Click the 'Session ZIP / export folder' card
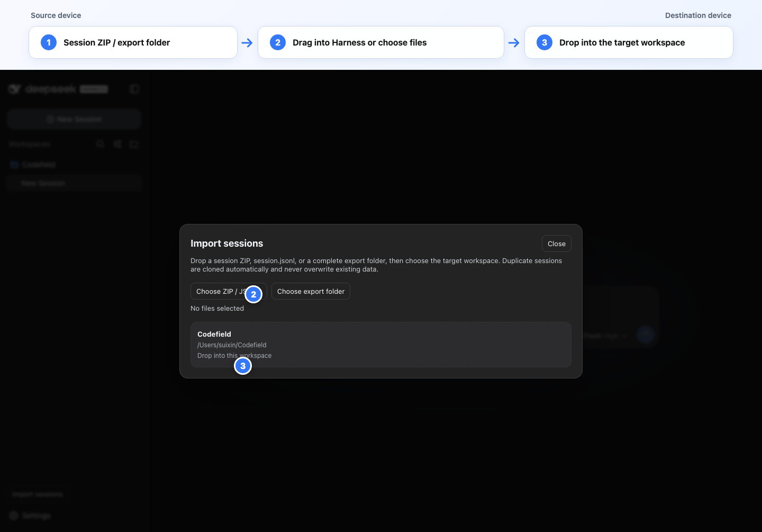 [x=133, y=42]
